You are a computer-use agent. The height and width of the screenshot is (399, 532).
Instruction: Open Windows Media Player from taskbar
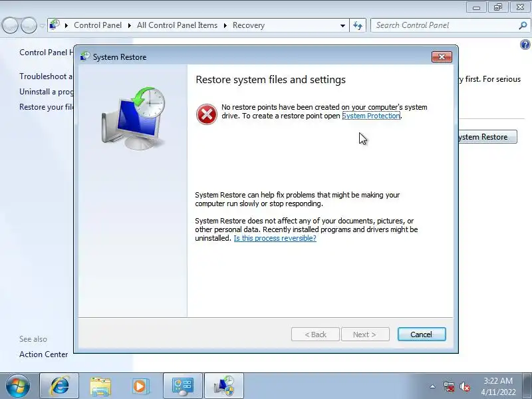[x=140, y=386]
